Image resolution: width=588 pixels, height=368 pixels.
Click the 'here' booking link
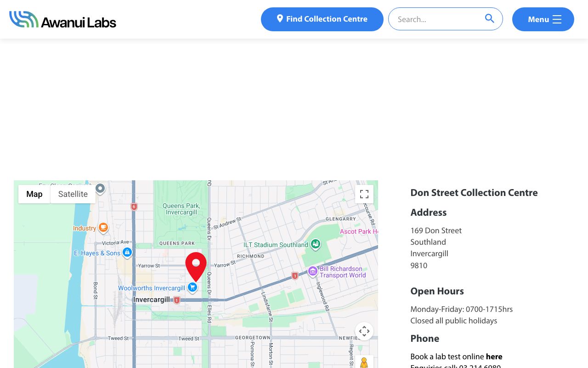(494, 356)
